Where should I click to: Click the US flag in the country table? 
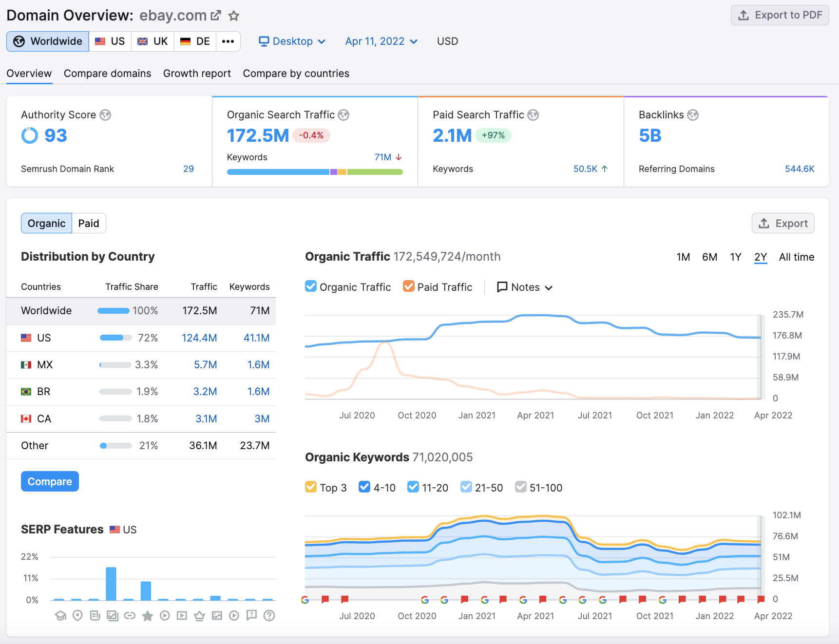coord(26,338)
